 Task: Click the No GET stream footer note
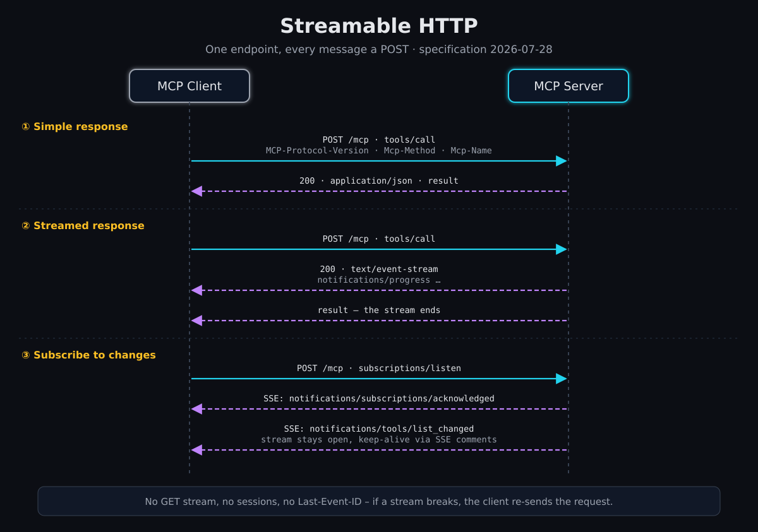379,502
